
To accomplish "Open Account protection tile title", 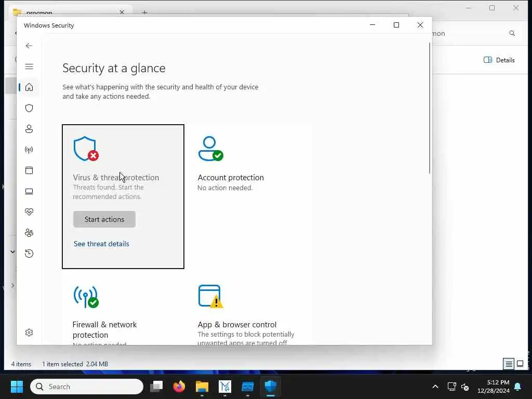I will (231, 178).
